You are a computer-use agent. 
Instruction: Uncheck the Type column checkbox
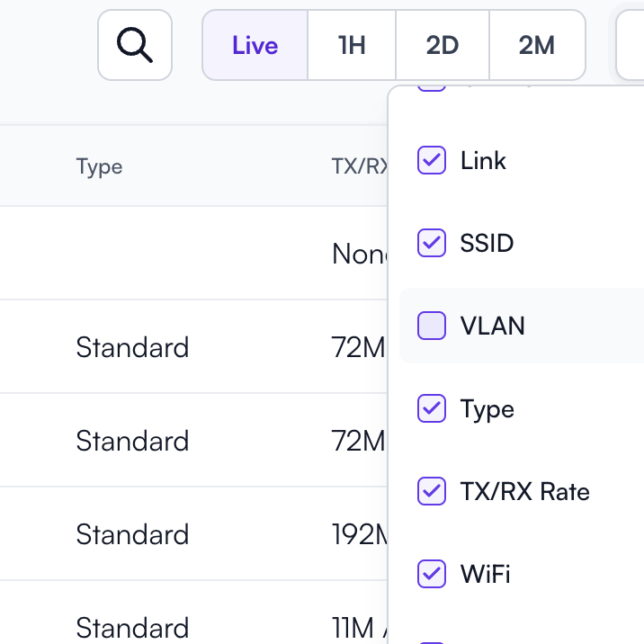[x=432, y=408]
